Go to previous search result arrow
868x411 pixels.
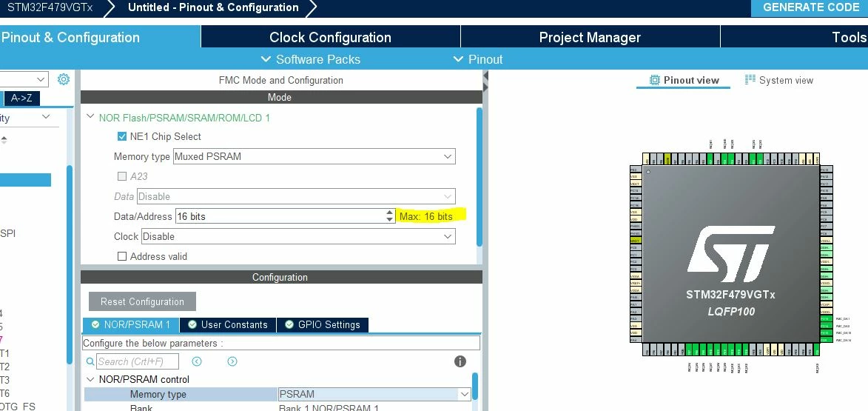pyautogui.click(x=197, y=361)
